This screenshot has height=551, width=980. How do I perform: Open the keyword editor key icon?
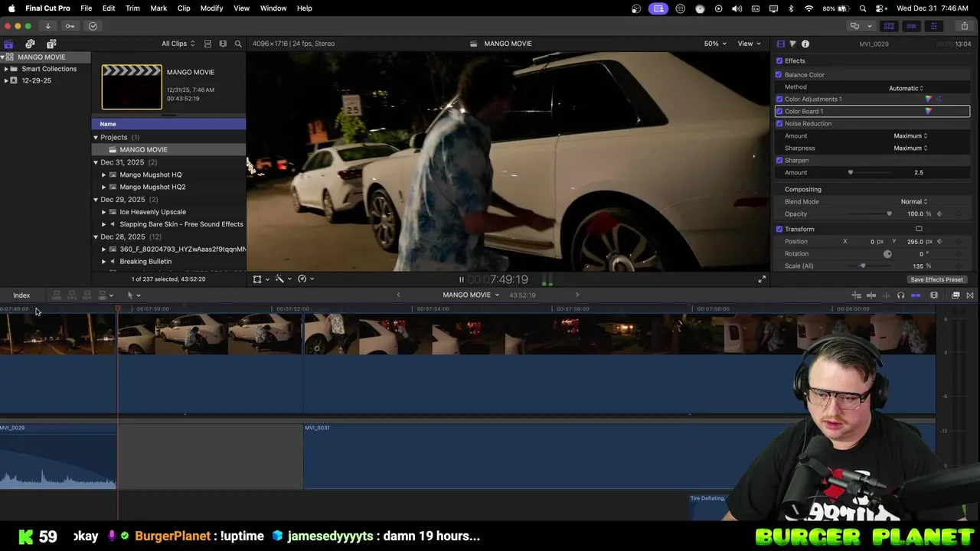[70, 26]
